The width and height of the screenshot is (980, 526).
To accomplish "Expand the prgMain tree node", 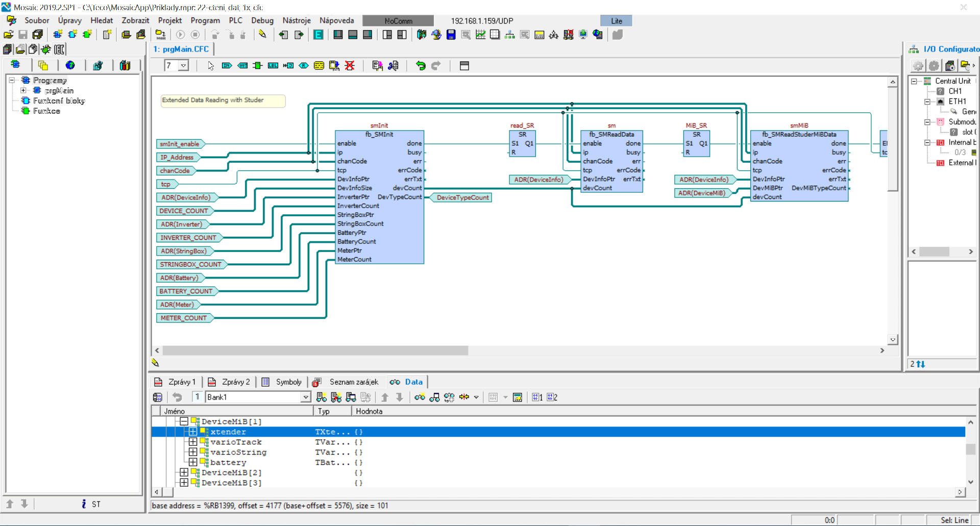I will (23, 90).
